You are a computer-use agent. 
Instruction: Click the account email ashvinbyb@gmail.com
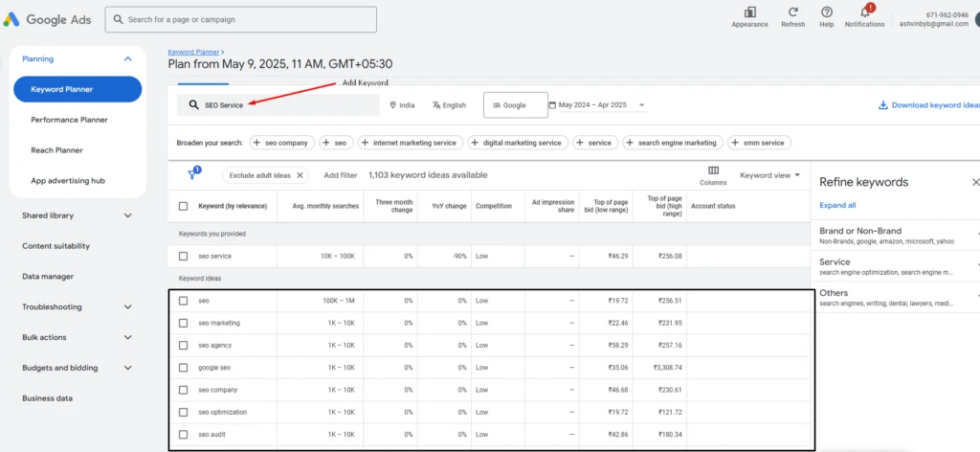point(934,24)
